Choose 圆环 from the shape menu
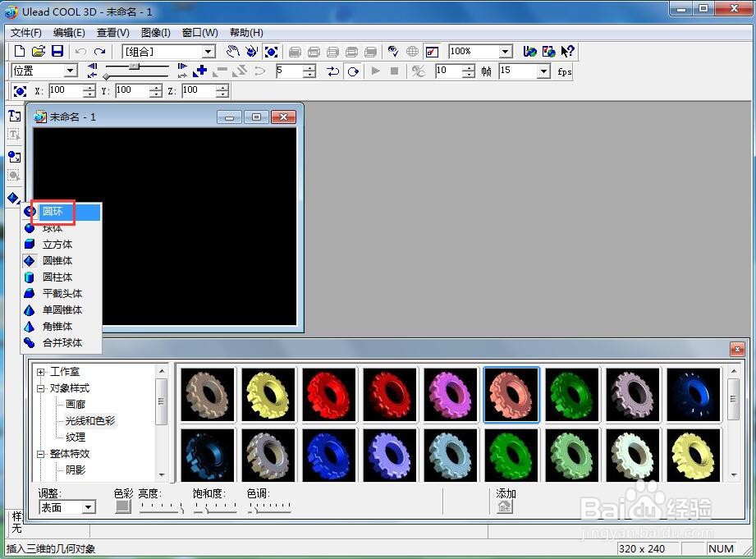 coord(62,211)
